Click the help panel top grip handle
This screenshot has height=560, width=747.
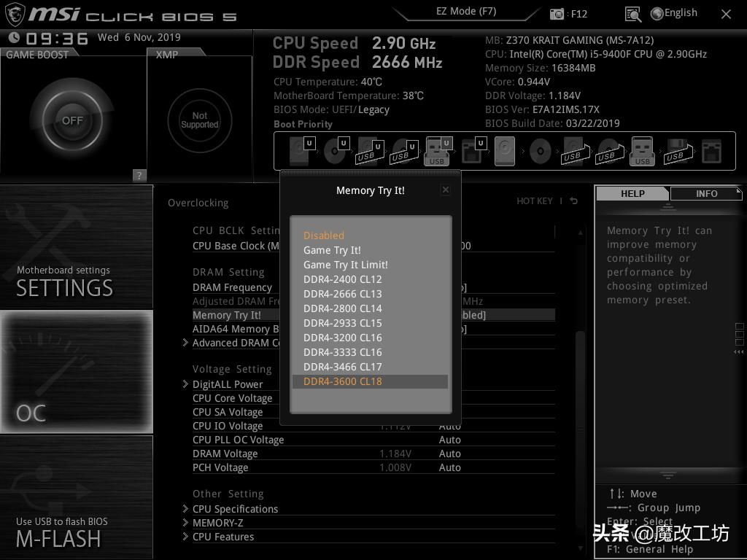[x=668, y=206]
